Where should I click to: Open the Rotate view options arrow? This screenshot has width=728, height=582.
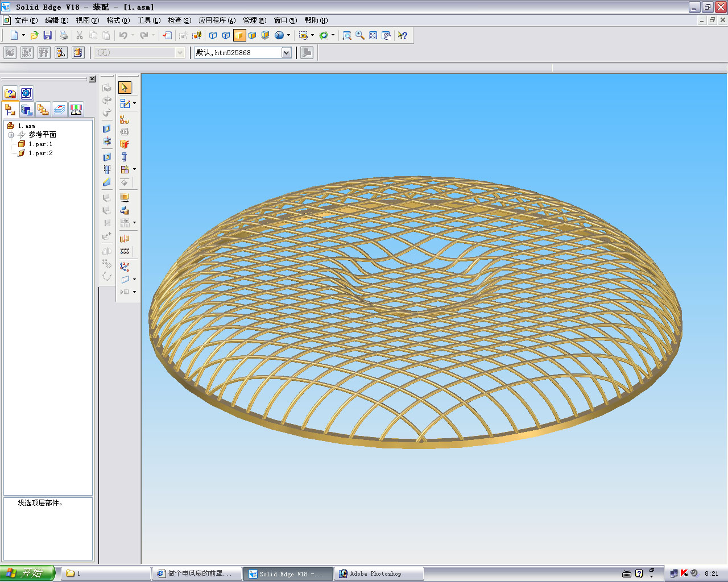pos(333,35)
